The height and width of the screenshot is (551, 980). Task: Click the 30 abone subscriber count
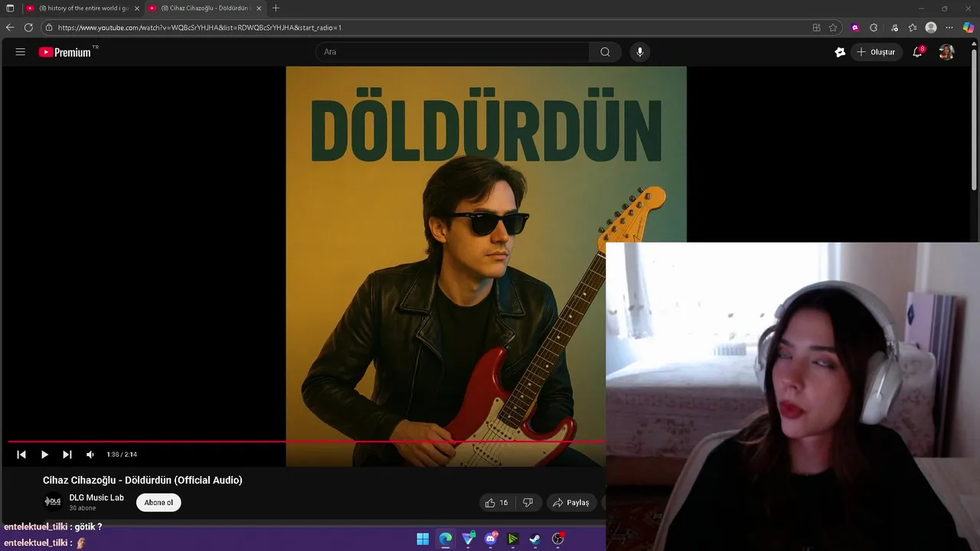[x=83, y=508]
